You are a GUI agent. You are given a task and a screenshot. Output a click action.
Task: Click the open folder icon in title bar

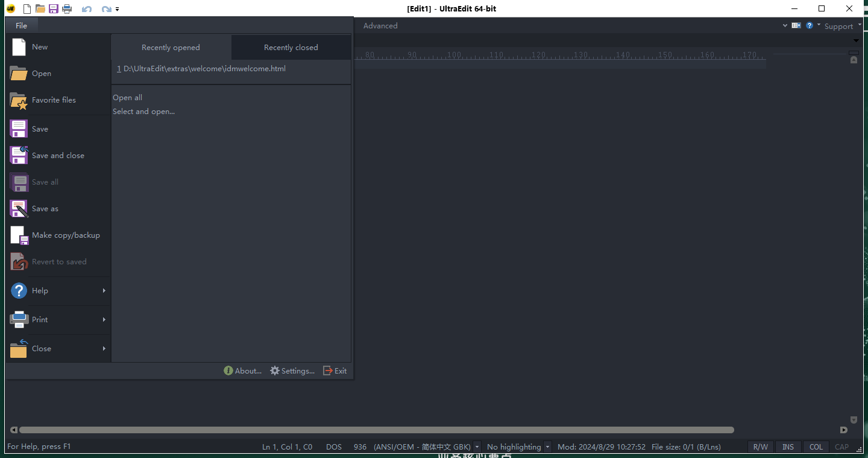(40, 8)
